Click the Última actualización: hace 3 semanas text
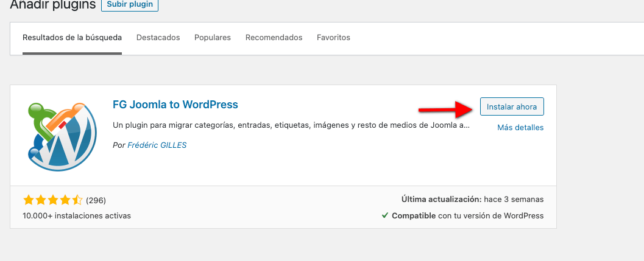This screenshot has height=261, width=644. tap(472, 200)
